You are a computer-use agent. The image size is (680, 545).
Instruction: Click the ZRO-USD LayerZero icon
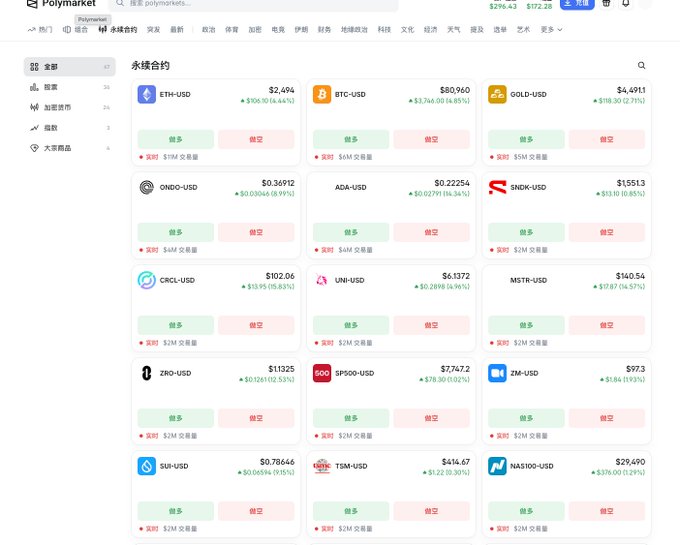[147, 373]
